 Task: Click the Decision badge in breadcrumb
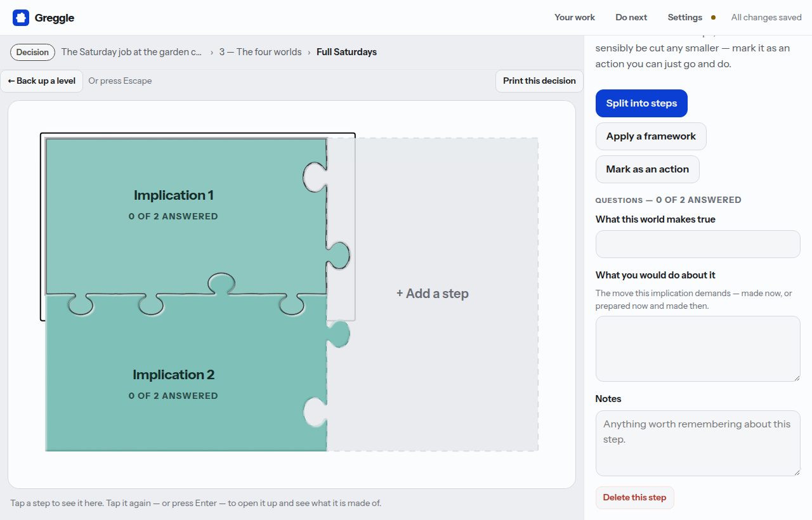point(32,52)
